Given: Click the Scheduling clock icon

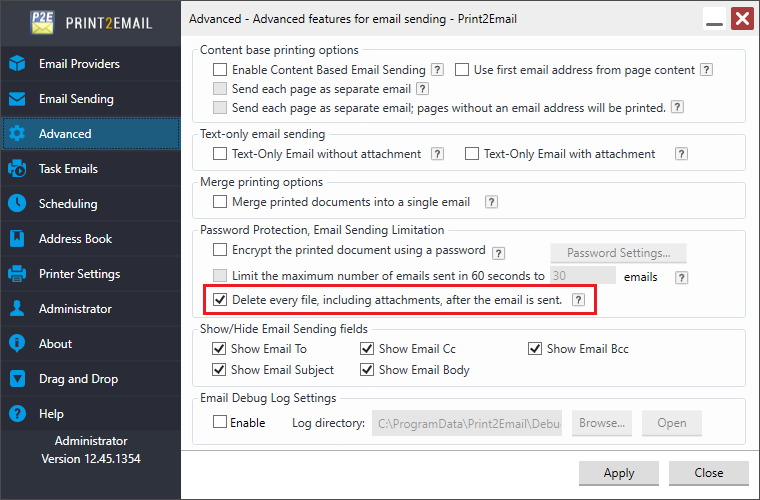Looking at the screenshot, I should [17, 204].
